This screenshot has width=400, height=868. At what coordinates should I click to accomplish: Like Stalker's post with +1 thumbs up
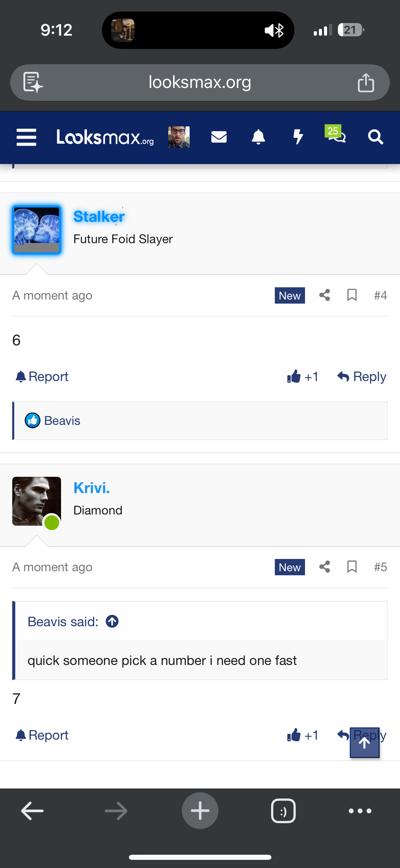(303, 376)
